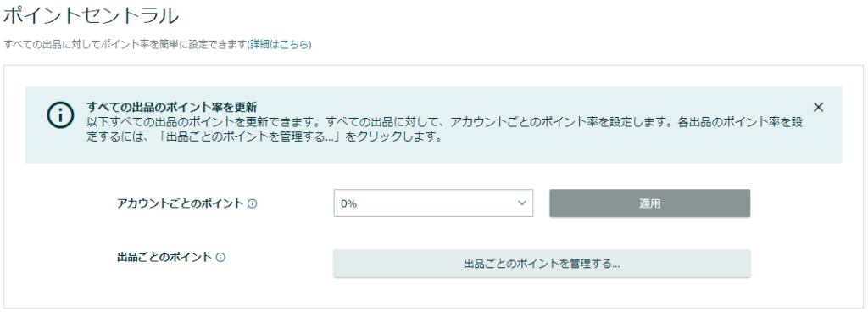Image resolution: width=868 pixels, height=312 pixels.
Task: Follow the 詳細はこちら link
Action: tap(279, 45)
